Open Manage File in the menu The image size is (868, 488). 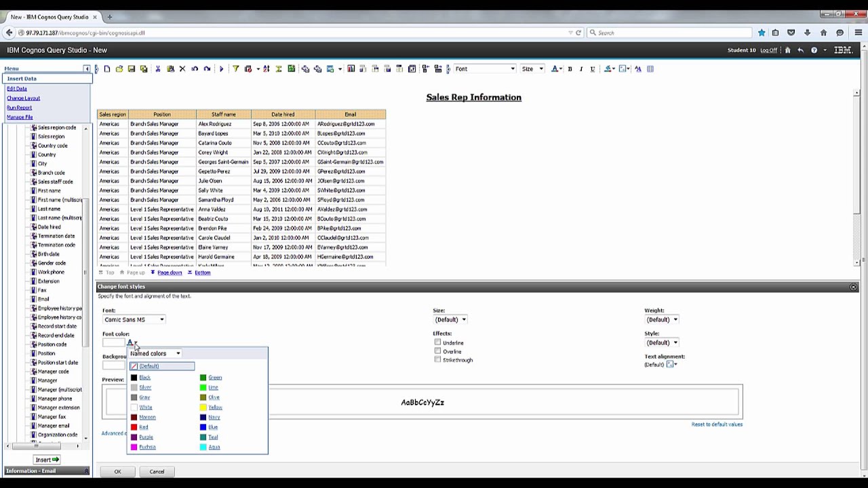[20, 117]
